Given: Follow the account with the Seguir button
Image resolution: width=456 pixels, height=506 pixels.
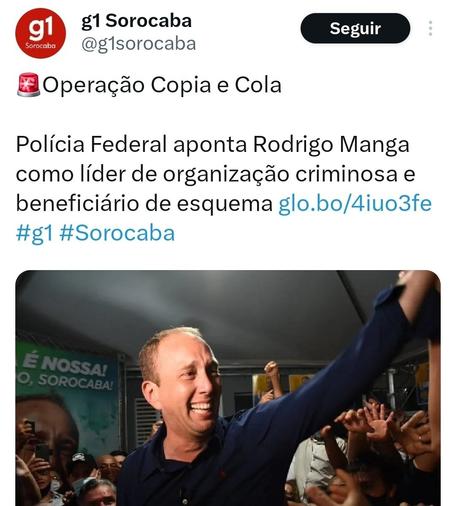Looking at the screenshot, I should (x=355, y=28).
